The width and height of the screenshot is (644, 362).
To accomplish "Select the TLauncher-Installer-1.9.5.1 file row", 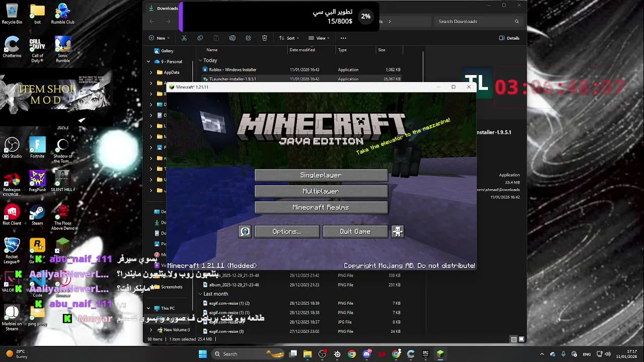I will pos(302,79).
